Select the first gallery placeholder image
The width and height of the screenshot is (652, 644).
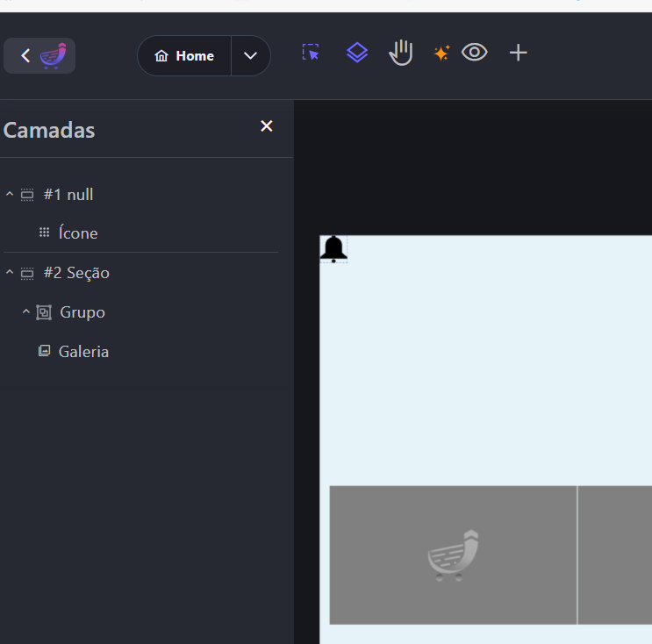pos(453,555)
